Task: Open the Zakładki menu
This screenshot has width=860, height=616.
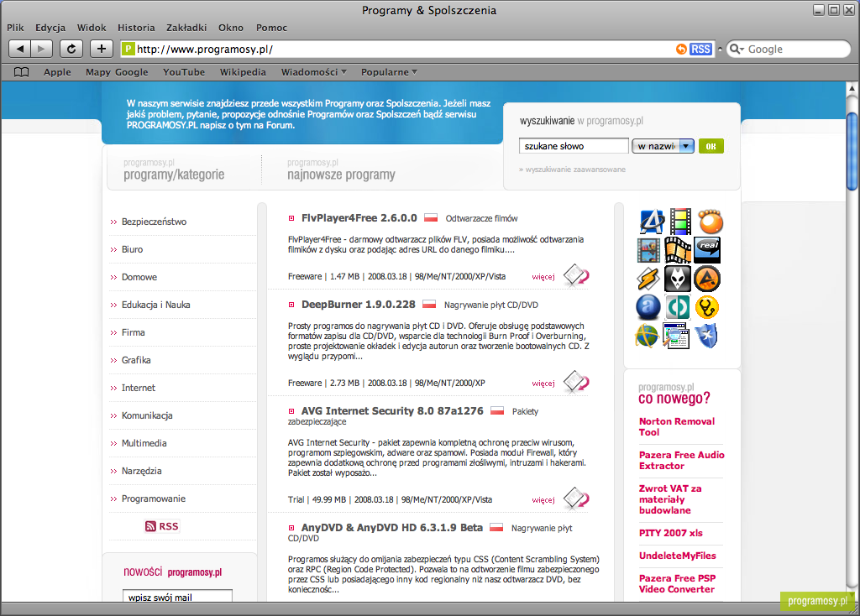Action: pos(186,28)
